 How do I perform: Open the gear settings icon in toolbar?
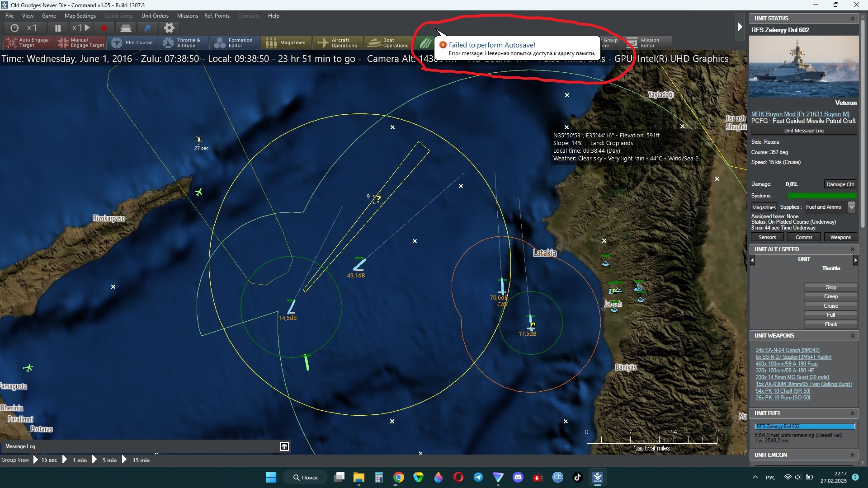[169, 28]
